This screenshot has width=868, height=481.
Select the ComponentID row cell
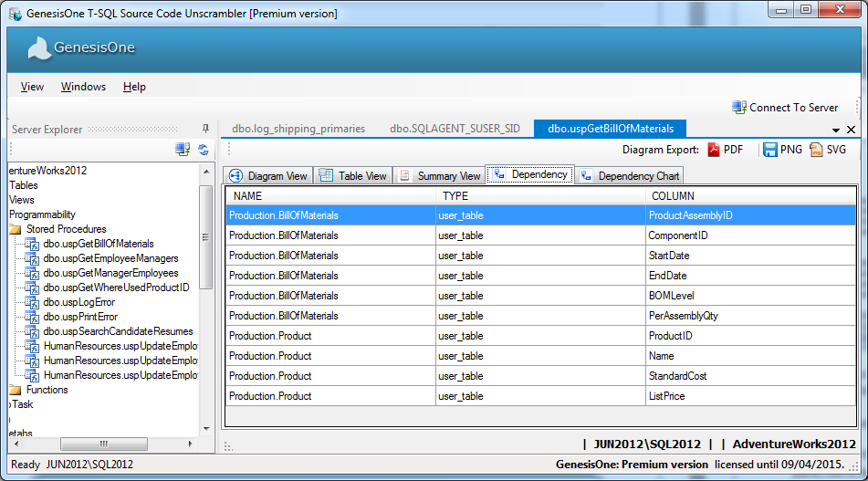point(750,235)
